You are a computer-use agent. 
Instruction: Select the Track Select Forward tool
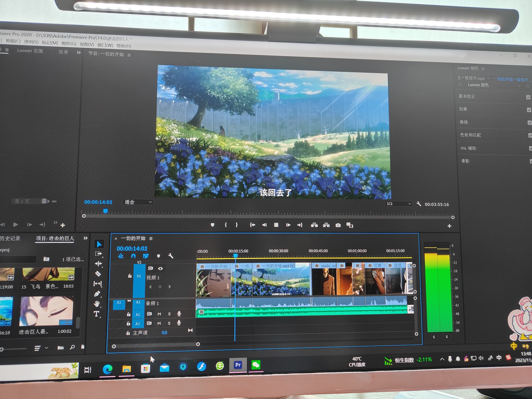pyautogui.click(x=99, y=254)
